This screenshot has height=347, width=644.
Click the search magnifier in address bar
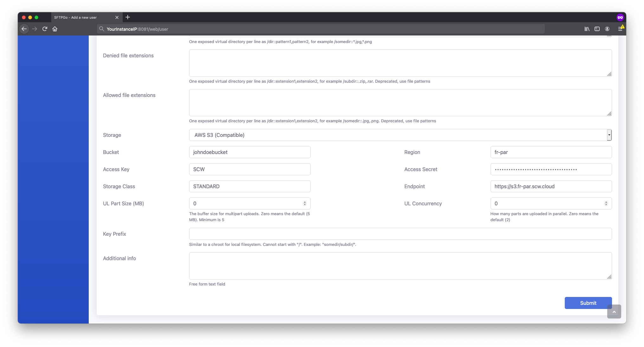pos(101,29)
